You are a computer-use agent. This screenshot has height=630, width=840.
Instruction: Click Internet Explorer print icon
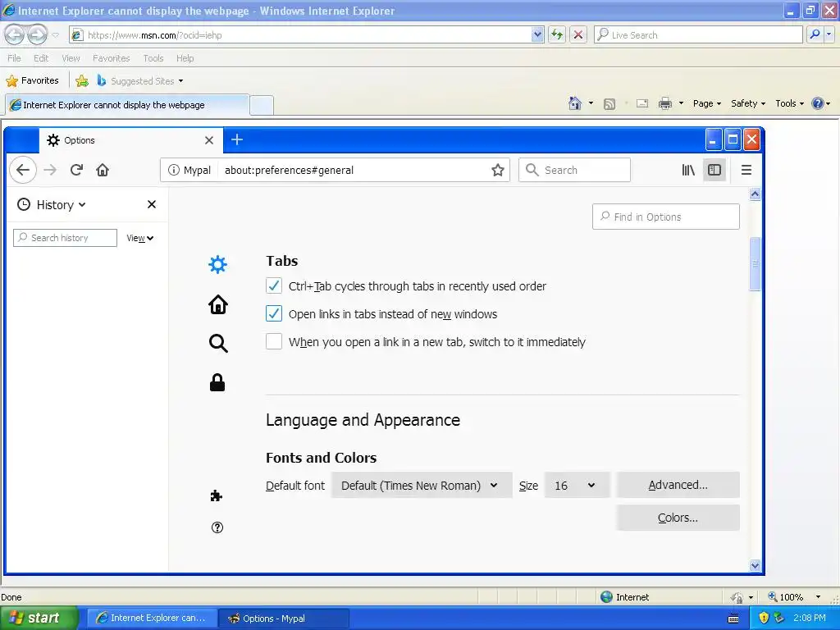click(664, 103)
